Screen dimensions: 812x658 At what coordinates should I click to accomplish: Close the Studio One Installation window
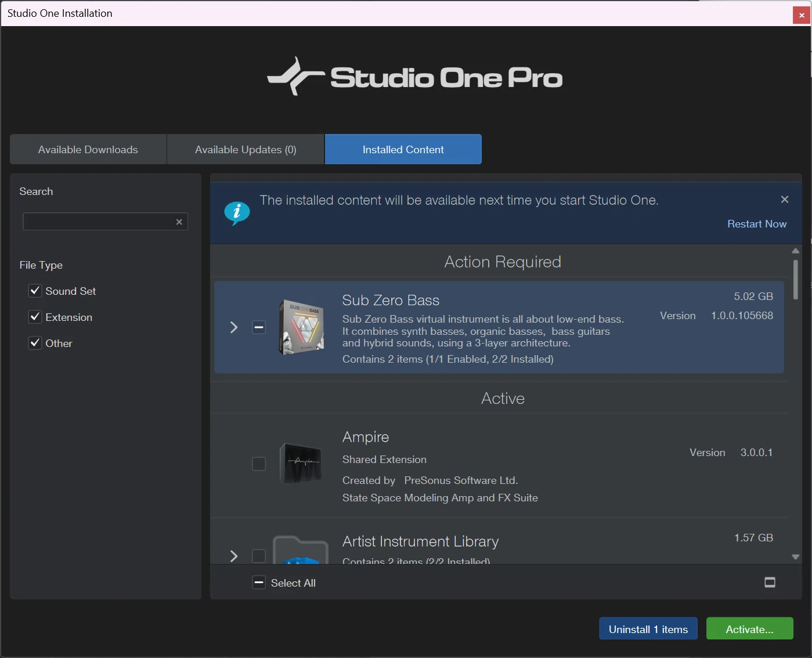pyautogui.click(x=802, y=15)
